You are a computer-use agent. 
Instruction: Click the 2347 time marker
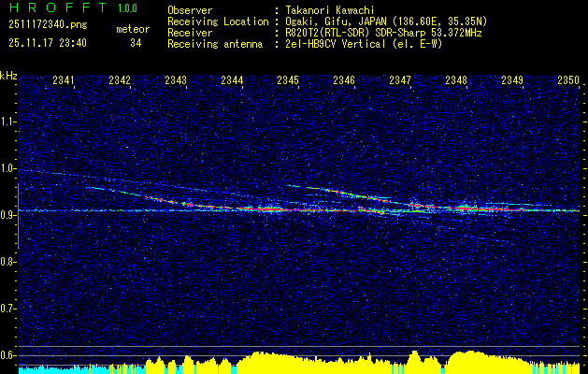400,80
